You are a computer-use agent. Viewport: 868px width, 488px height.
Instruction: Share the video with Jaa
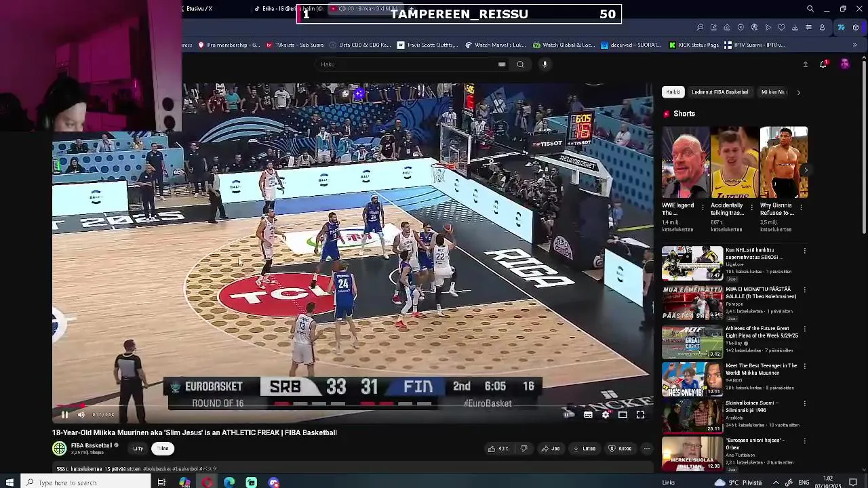point(550,449)
